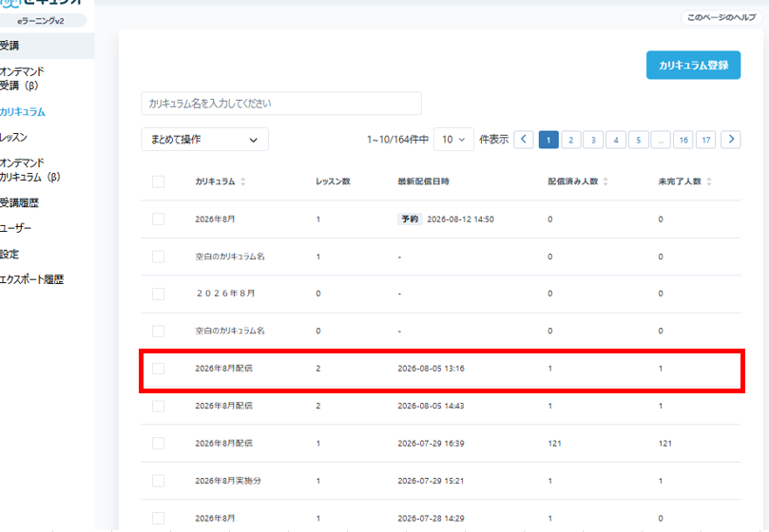Tick the select-all checkbox in the table header
Viewport: 769px width, 532px height.
click(x=158, y=181)
